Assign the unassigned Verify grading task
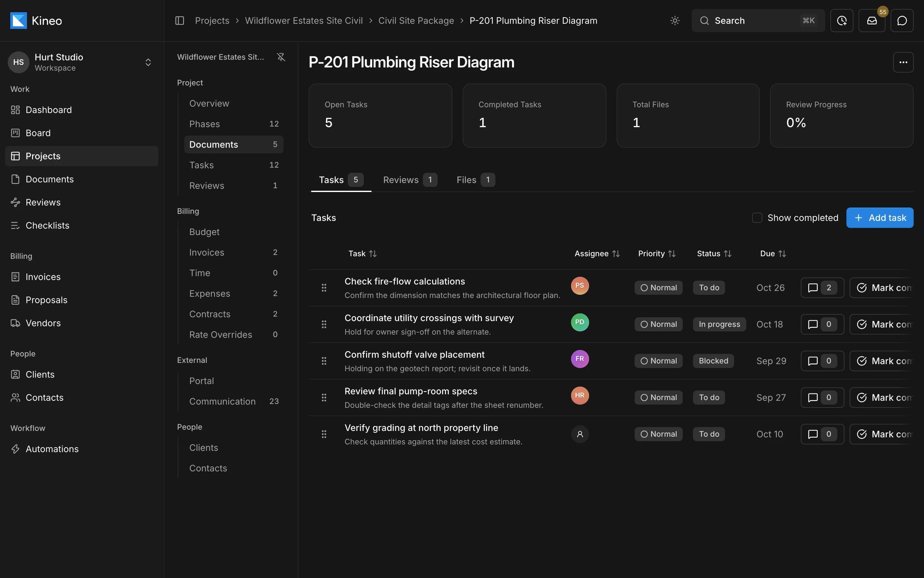 pyautogui.click(x=580, y=434)
